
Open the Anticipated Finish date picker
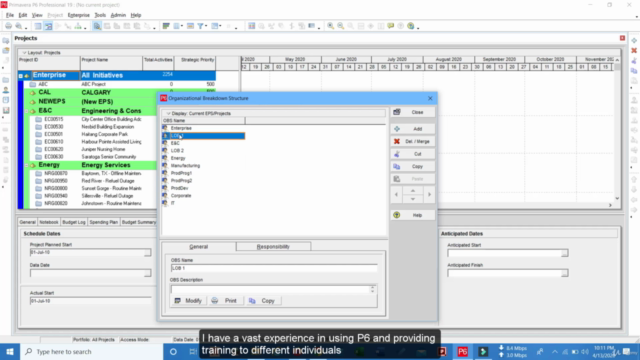pos(564,273)
